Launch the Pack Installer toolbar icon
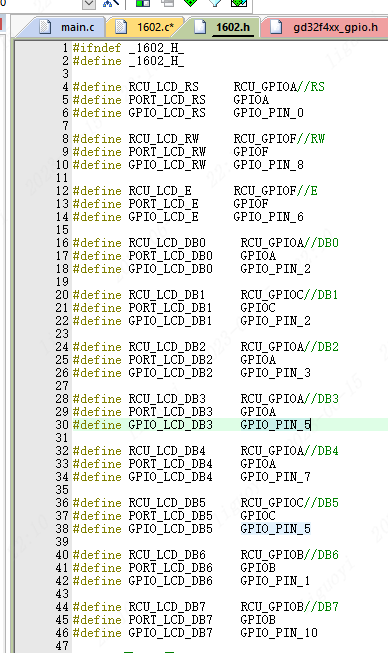 (x=239, y=3)
